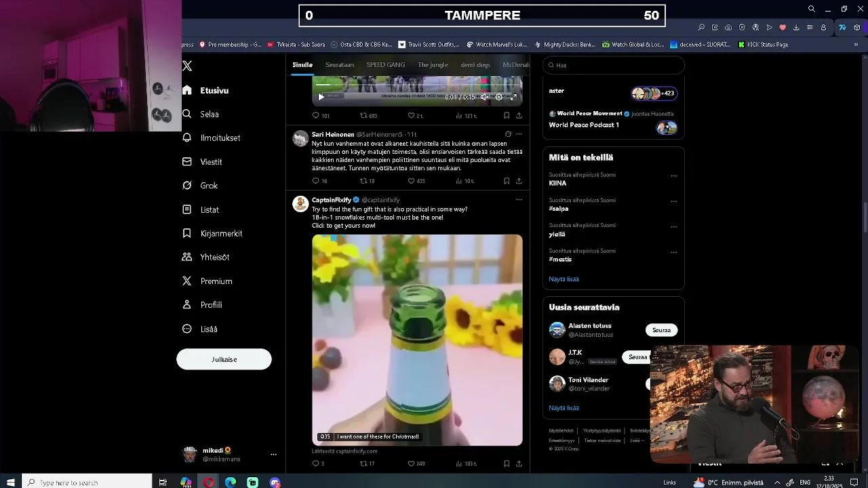Click Windows taskbar search box
868x488 pixels.
87,483
